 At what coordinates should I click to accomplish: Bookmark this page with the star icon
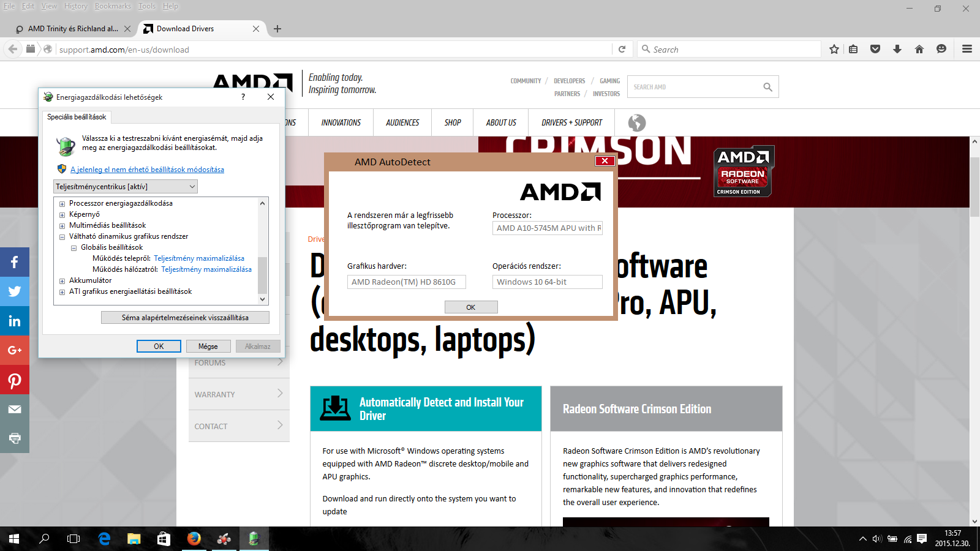point(834,49)
